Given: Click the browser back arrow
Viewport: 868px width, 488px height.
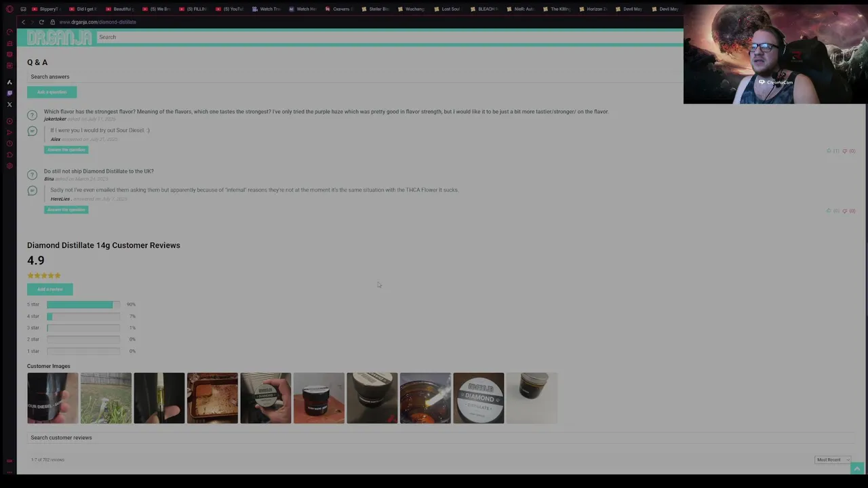Looking at the screenshot, I should (x=23, y=22).
